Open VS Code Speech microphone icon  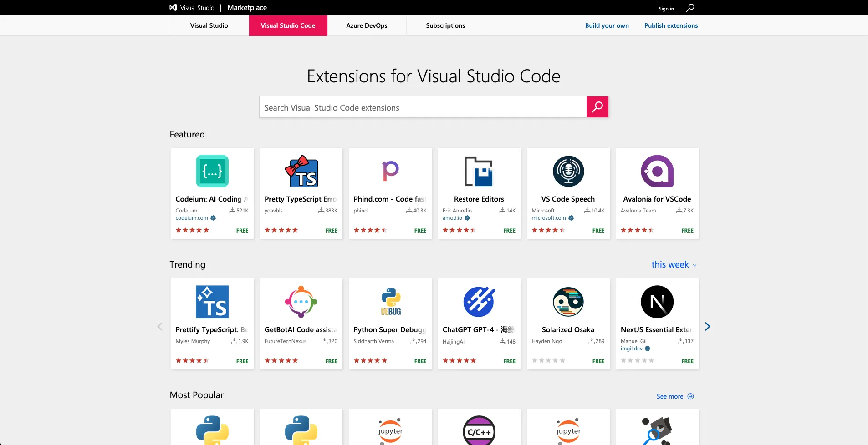coord(568,171)
